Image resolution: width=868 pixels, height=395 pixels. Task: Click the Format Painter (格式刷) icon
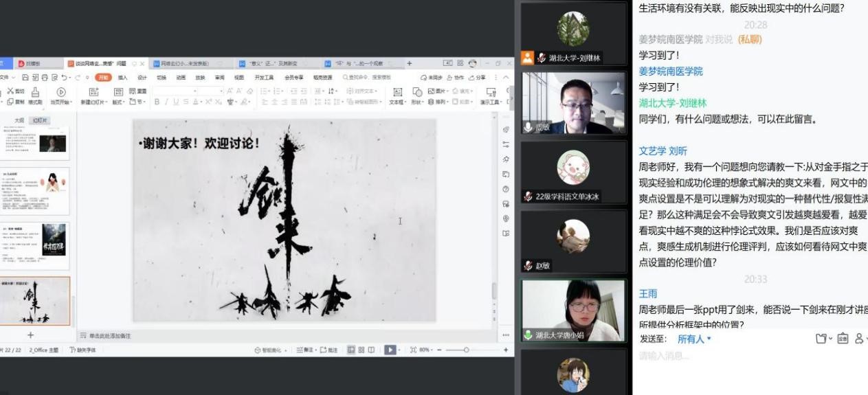coord(35,92)
